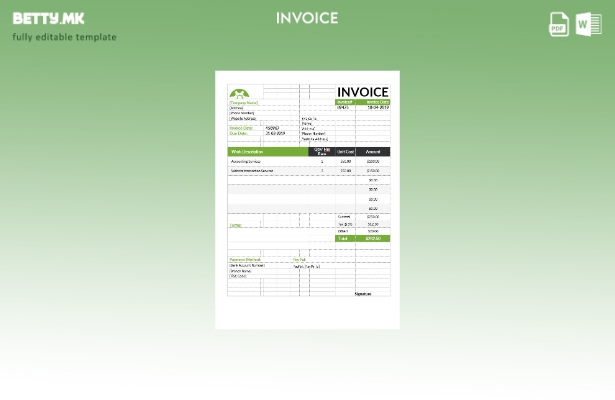
Task: Click the Due Date label
Action: (242, 133)
